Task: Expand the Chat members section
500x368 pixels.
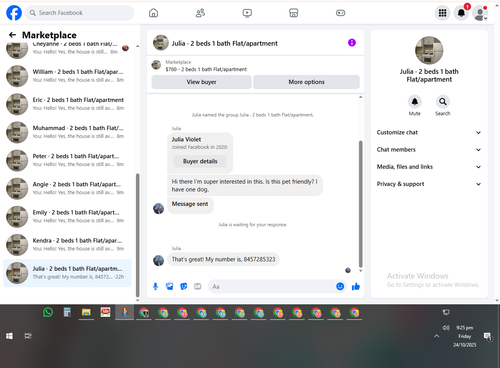Action: (429, 150)
